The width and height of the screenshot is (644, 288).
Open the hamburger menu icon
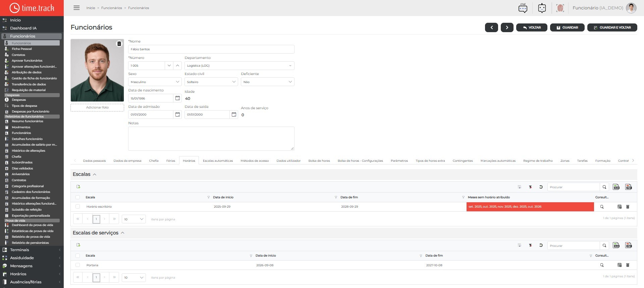[76, 8]
